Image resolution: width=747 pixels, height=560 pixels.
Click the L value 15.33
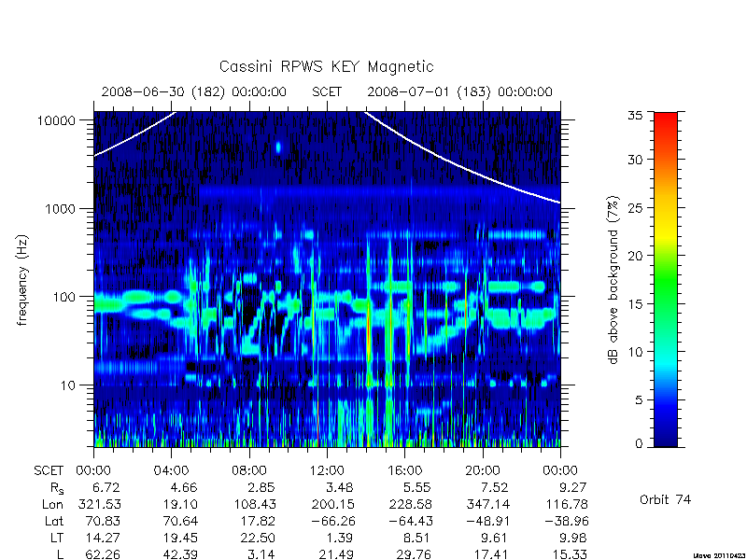(570, 554)
